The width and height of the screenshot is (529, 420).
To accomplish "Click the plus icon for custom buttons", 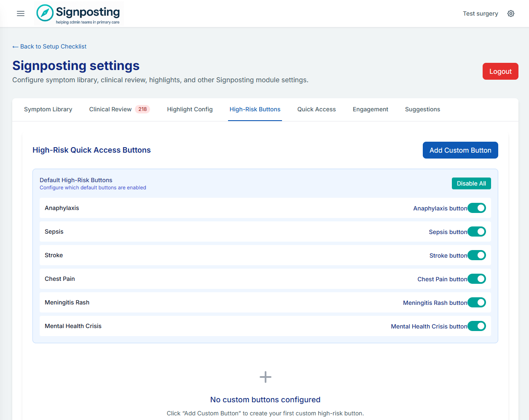I will tap(265, 377).
